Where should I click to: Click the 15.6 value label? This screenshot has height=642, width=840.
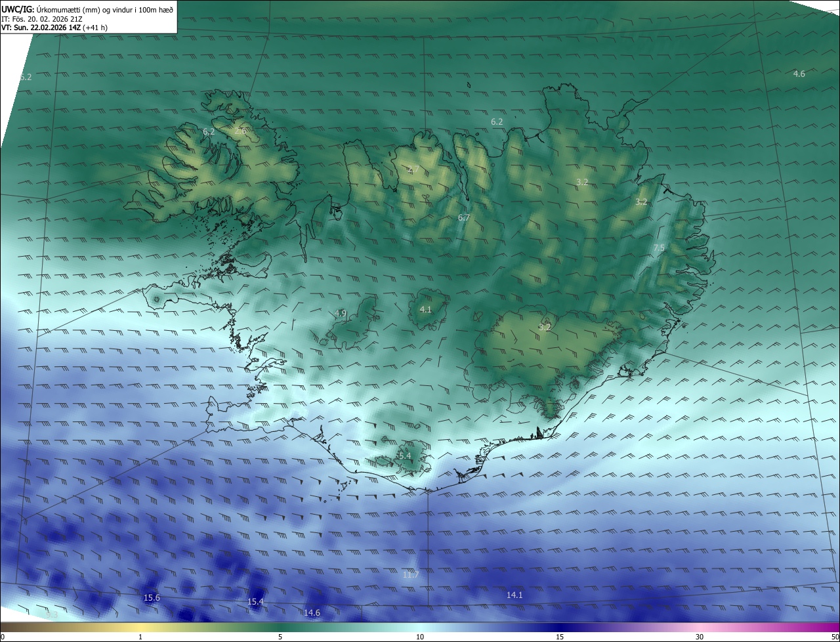[152, 597]
